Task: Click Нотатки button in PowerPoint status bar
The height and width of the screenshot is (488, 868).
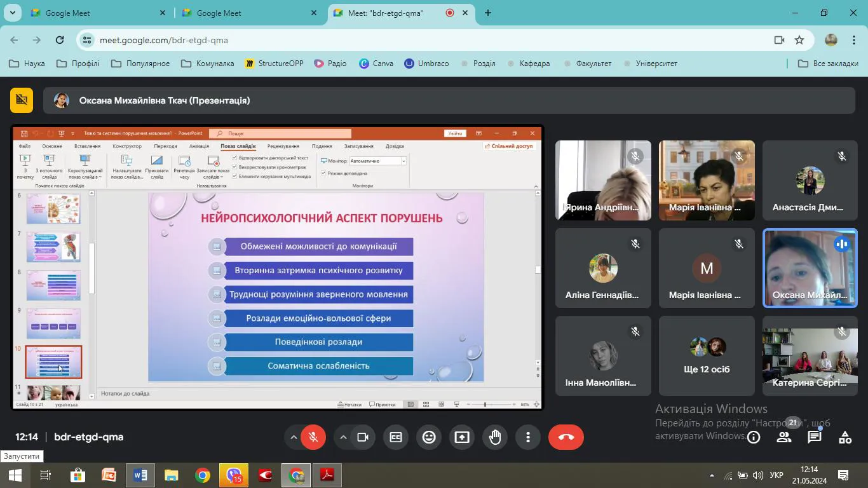Action: [350, 404]
